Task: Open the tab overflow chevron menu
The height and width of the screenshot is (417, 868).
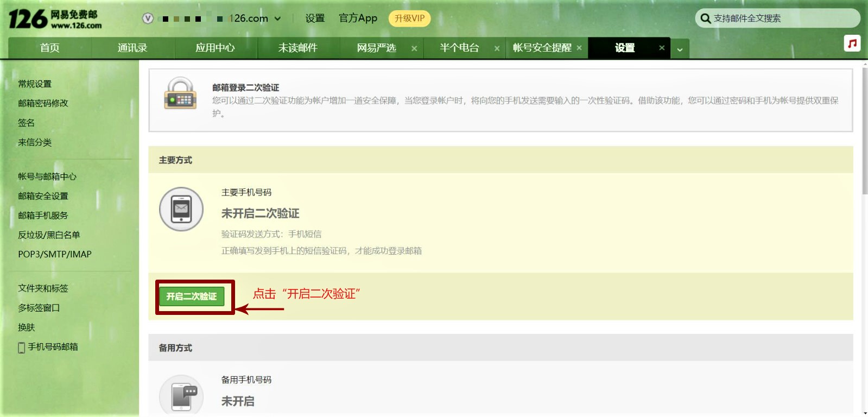Action: [680, 49]
